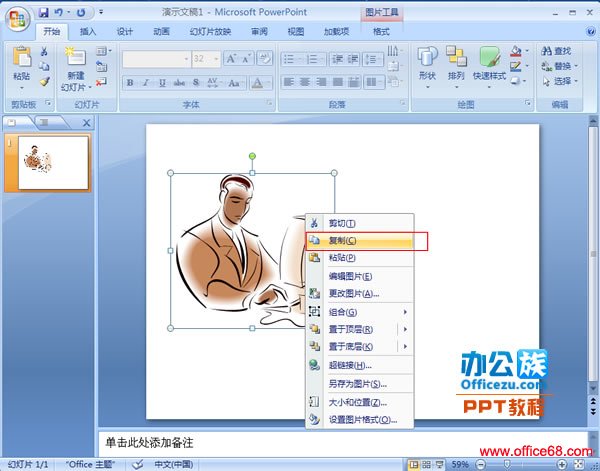Switch to Slide Sorter view in status bar
The width and height of the screenshot is (600, 471).
coord(426,465)
